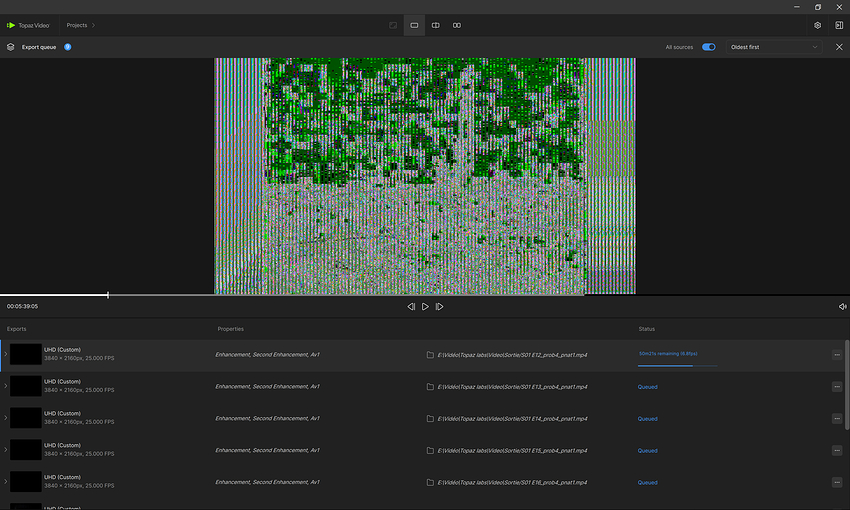This screenshot has height=510, width=850.
Task: Toggle the All sources switch
Action: (x=709, y=47)
